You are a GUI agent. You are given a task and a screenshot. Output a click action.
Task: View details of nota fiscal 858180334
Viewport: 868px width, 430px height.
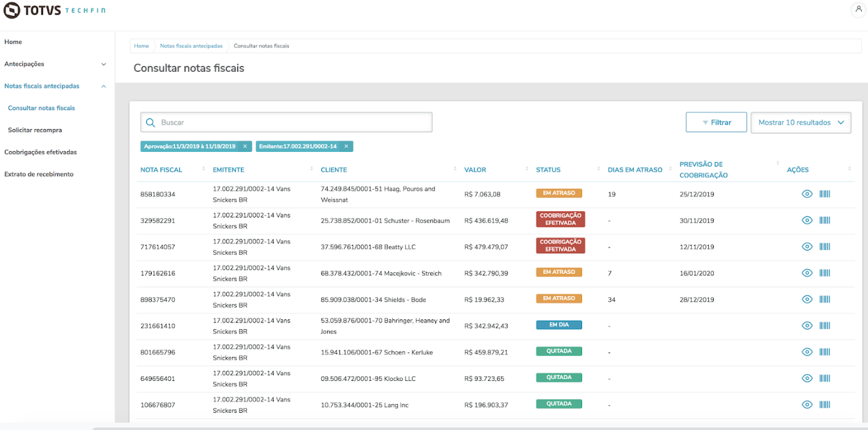coord(807,194)
